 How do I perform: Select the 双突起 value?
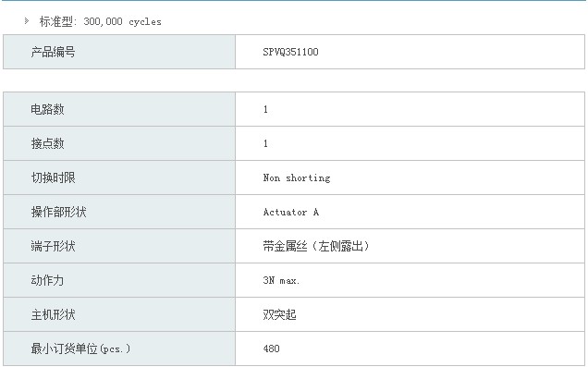[280, 314]
